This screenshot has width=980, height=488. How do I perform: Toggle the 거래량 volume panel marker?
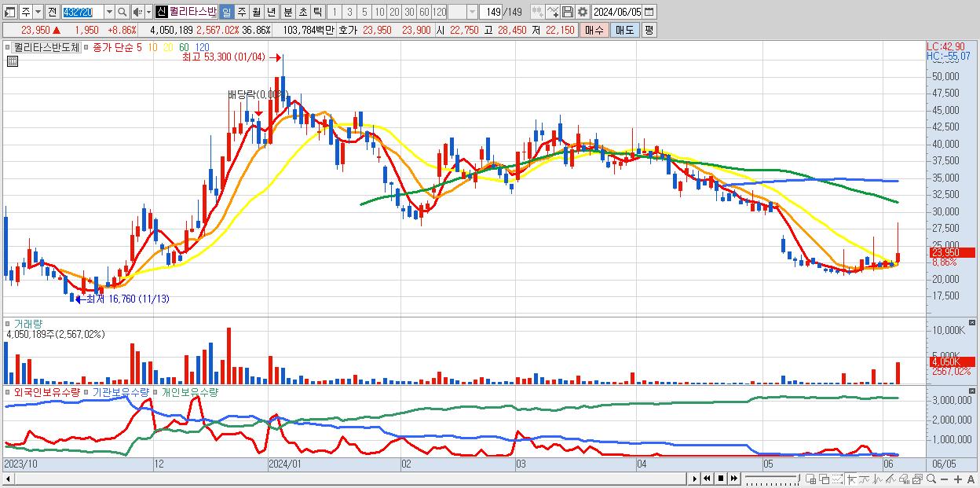click(x=9, y=323)
